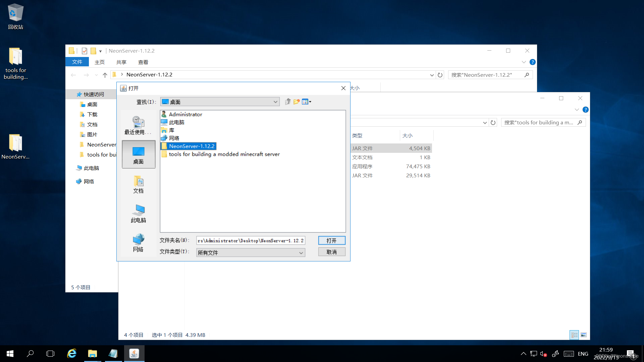Expand NeonServer address bar history dropdown
The image size is (644, 362).
[432, 75]
